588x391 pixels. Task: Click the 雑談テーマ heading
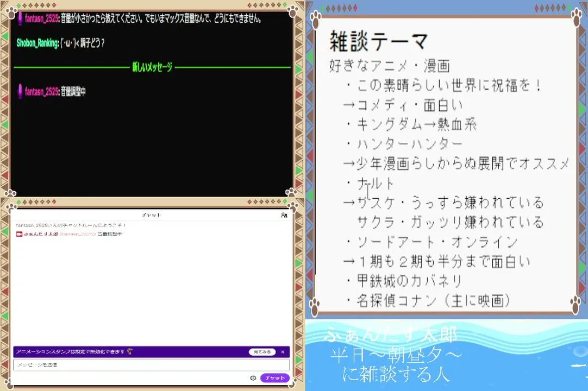click(x=379, y=41)
